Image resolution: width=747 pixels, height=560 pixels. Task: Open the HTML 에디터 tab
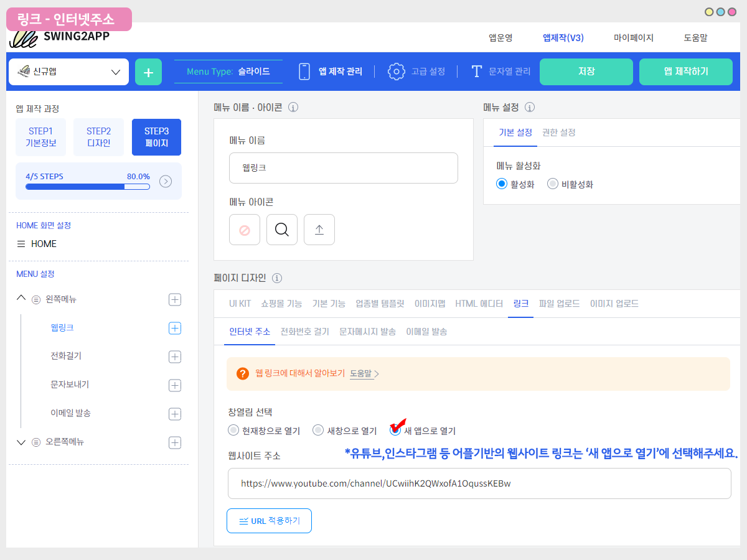(479, 304)
